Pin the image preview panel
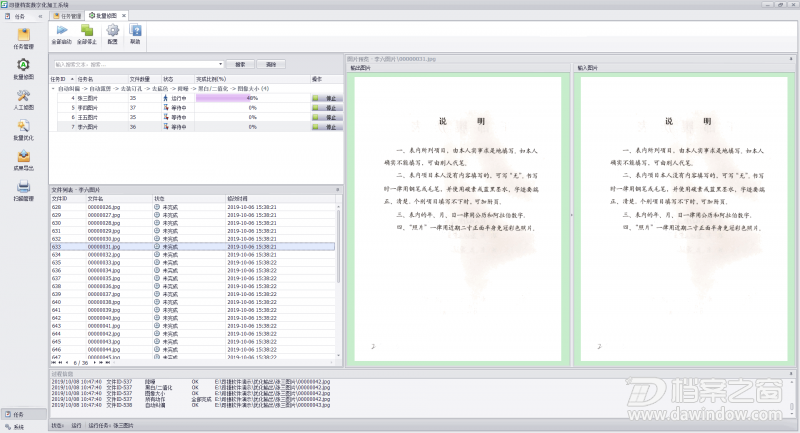The width and height of the screenshot is (800, 433). pyautogui.click(x=791, y=59)
